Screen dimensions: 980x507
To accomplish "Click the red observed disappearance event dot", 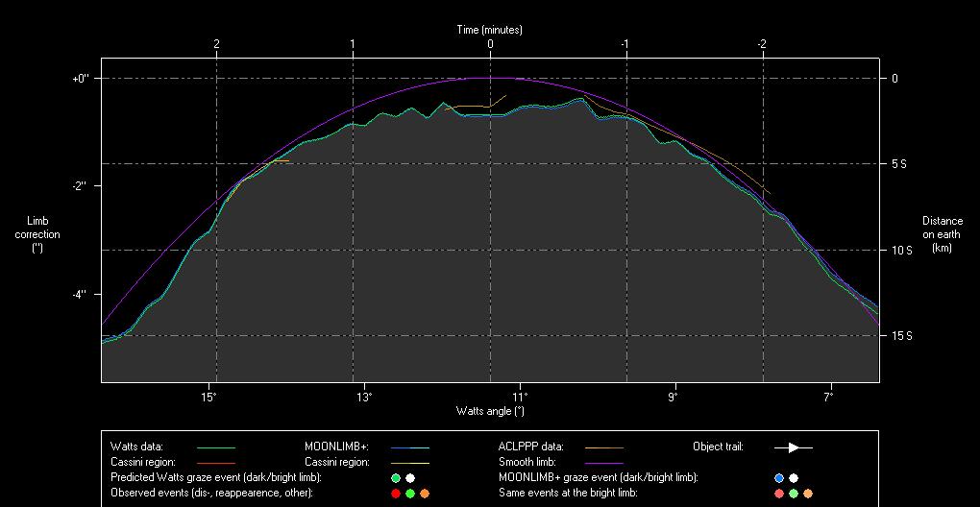I will [x=395, y=493].
